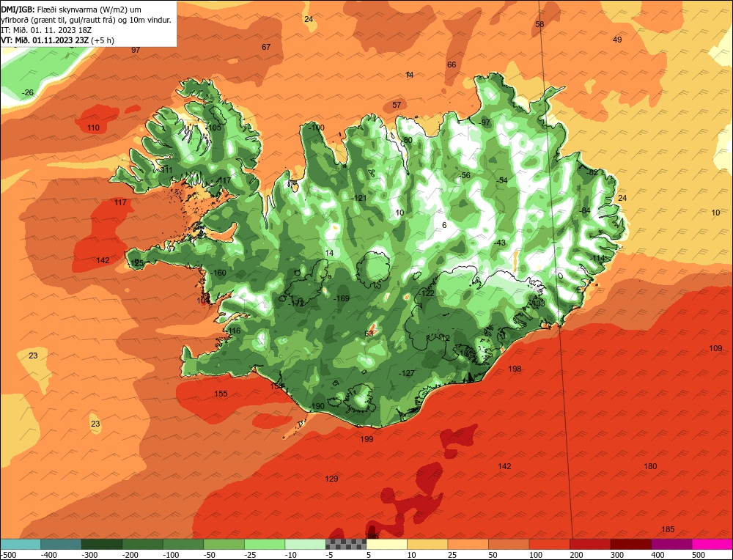Click the '500' legend label
The width and height of the screenshot is (733, 560).
pos(699,555)
